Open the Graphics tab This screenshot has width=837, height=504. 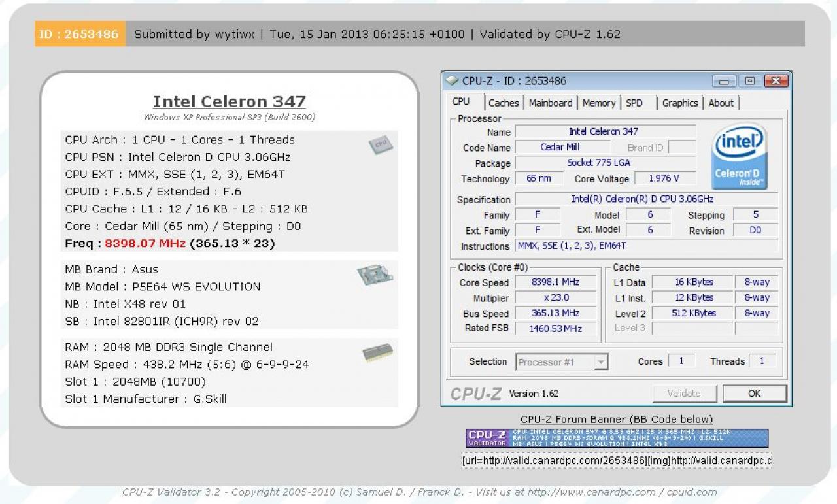pos(680,103)
